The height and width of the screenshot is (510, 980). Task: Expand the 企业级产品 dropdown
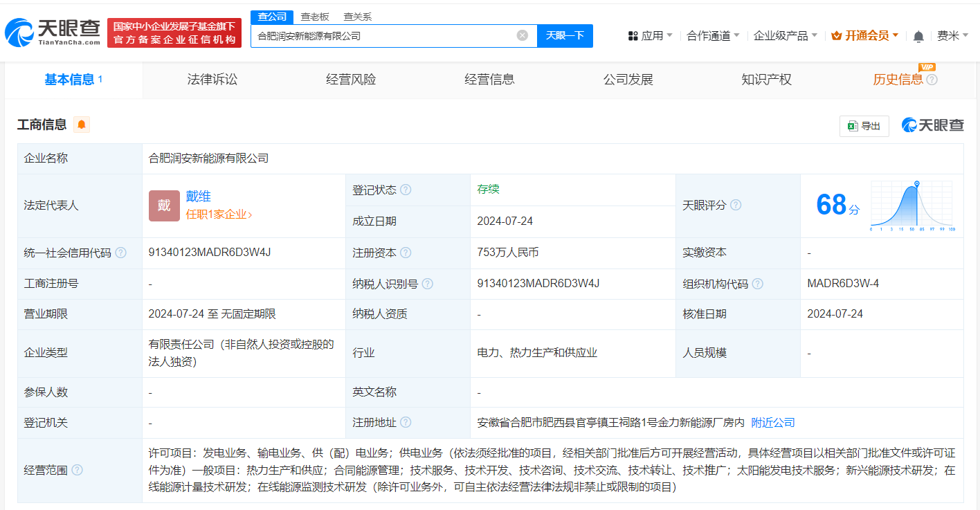pos(786,35)
